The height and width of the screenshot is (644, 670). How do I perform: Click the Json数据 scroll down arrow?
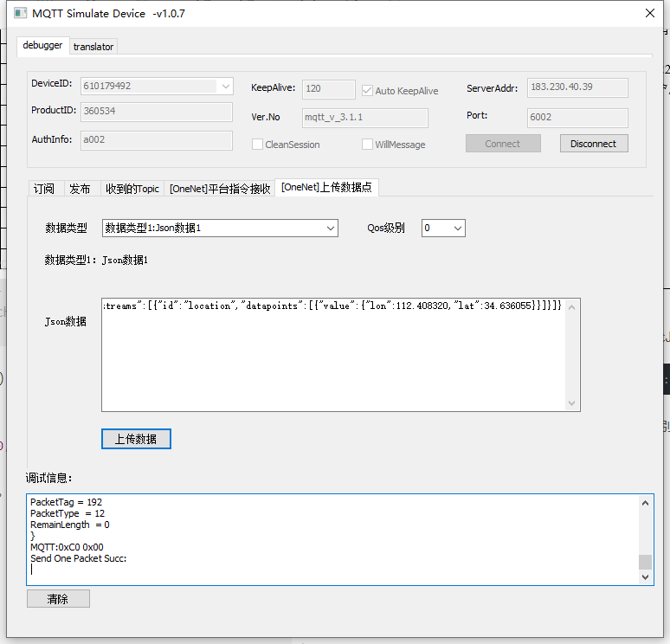tap(571, 403)
